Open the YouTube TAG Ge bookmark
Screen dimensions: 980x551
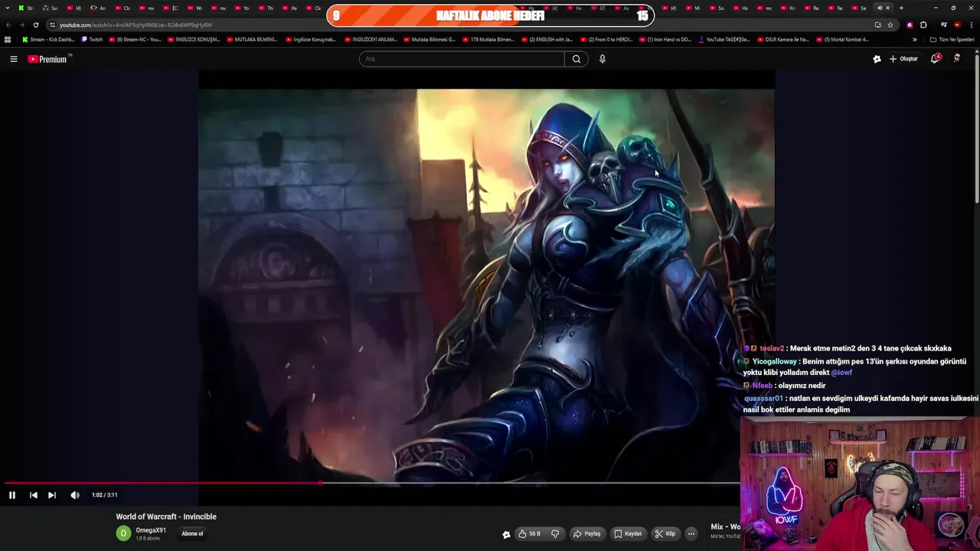point(724,39)
